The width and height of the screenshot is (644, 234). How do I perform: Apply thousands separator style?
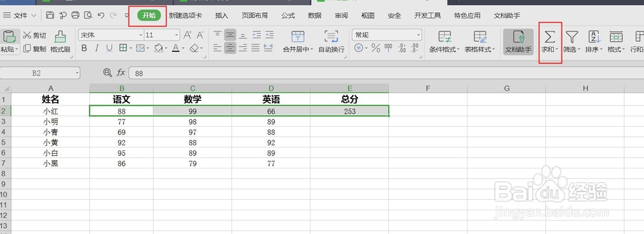388,48
